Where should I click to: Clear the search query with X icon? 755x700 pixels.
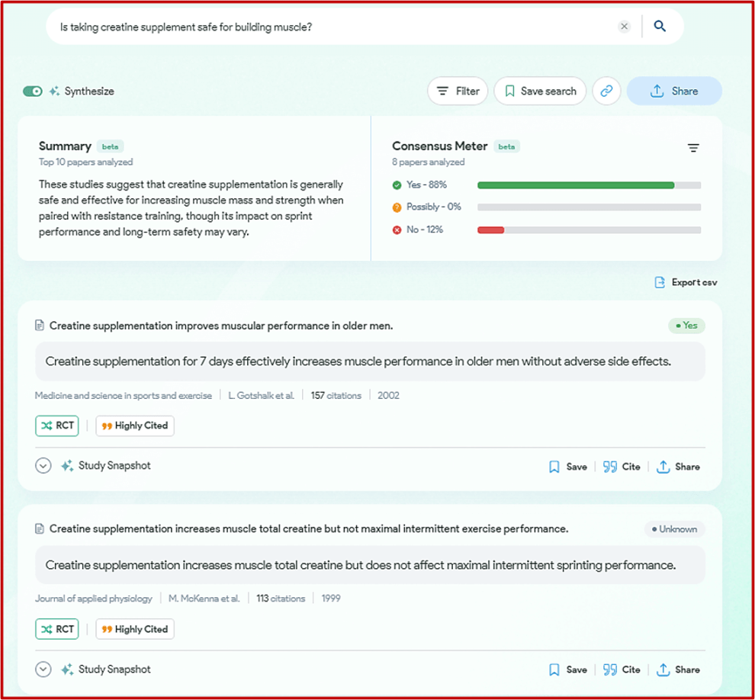[x=624, y=27]
